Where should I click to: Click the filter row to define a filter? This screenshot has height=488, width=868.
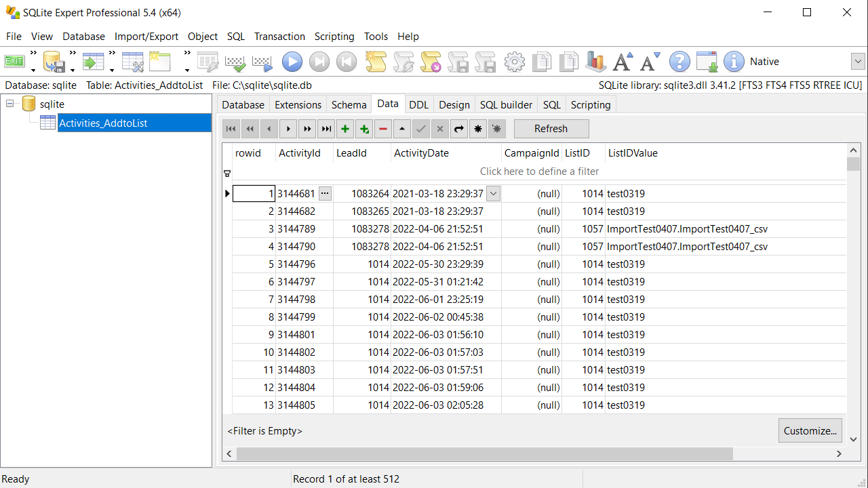click(x=539, y=171)
